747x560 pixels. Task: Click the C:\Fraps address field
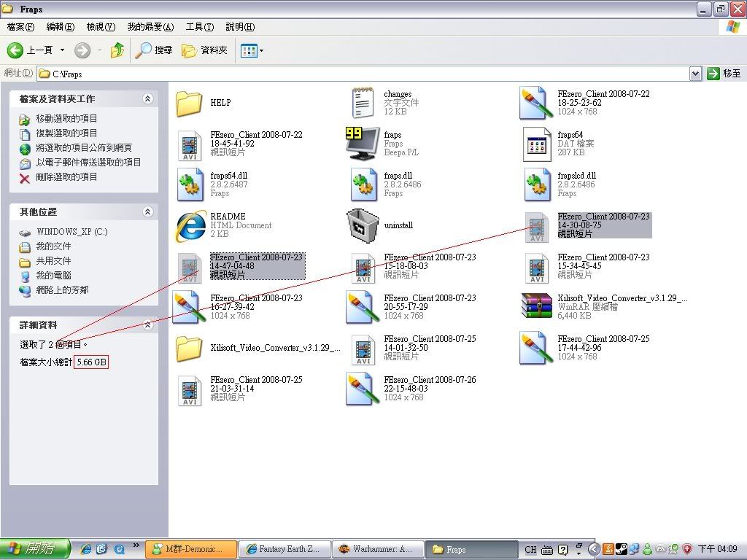point(365,74)
